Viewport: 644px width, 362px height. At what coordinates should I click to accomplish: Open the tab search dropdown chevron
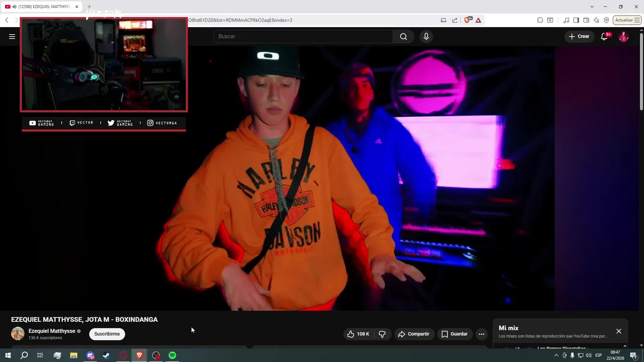coord(592,7)
